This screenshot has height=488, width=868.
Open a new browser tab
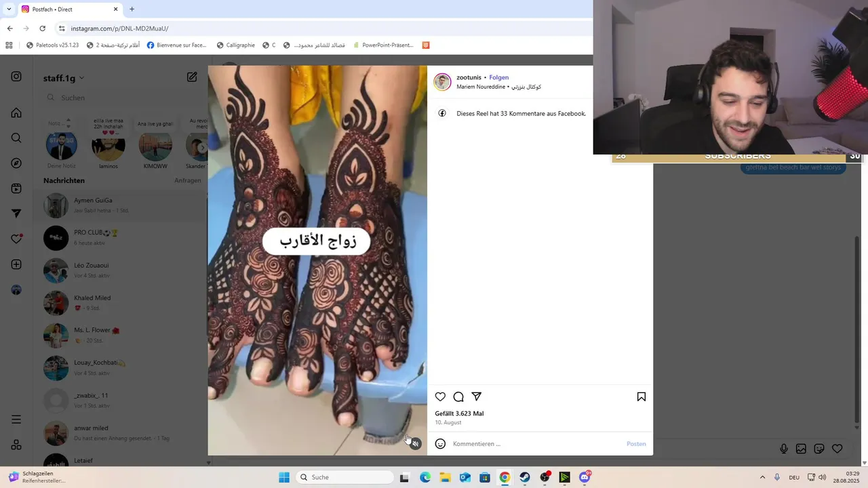tap(132, 9)
